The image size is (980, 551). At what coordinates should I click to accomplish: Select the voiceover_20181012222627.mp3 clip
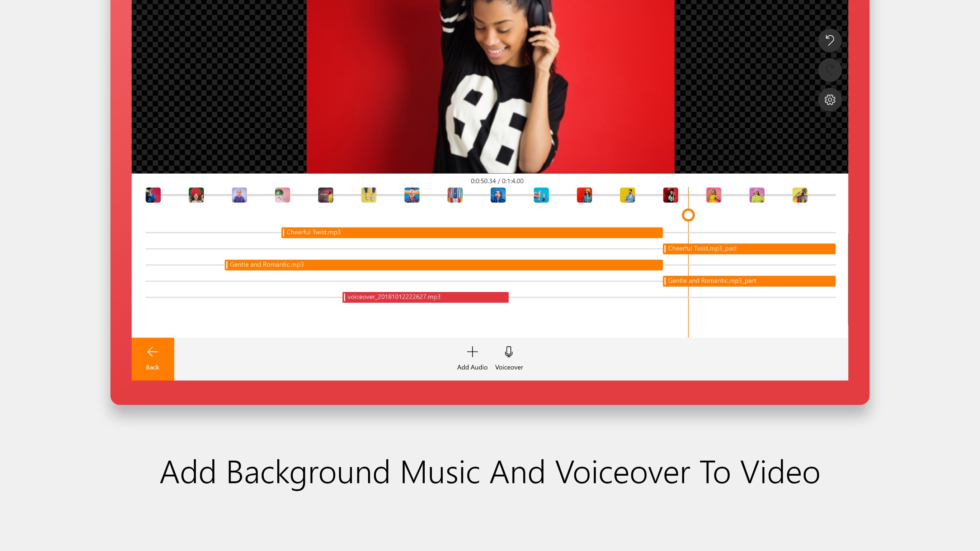coord(425,297)
